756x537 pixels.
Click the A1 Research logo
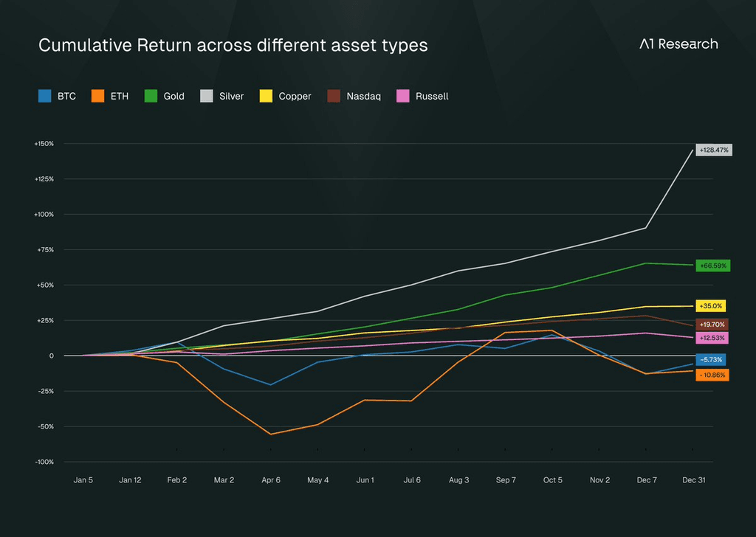(679, 44)
